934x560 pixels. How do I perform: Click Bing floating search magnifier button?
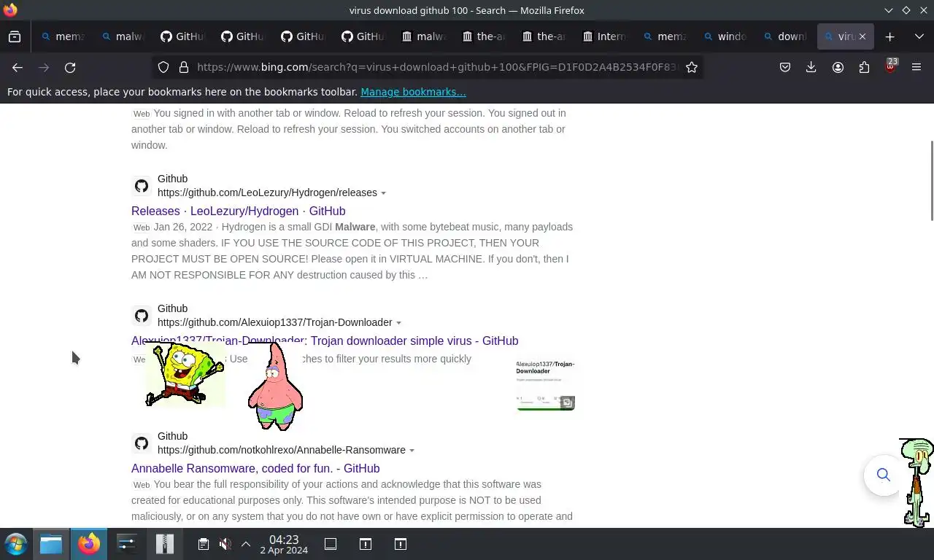[x=883, y=475]
